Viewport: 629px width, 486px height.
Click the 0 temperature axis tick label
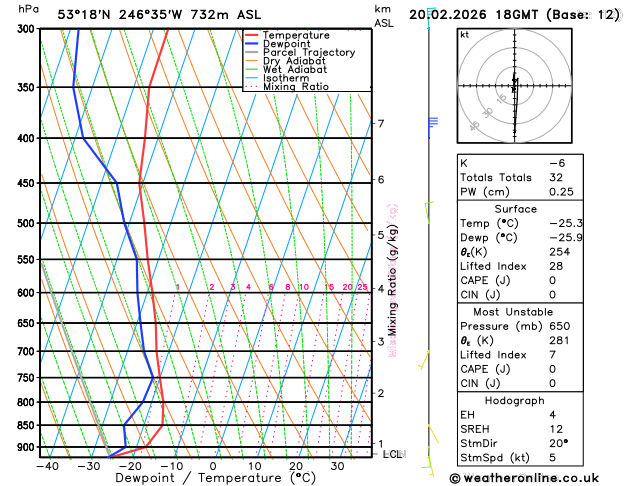(x=213, y=467)
